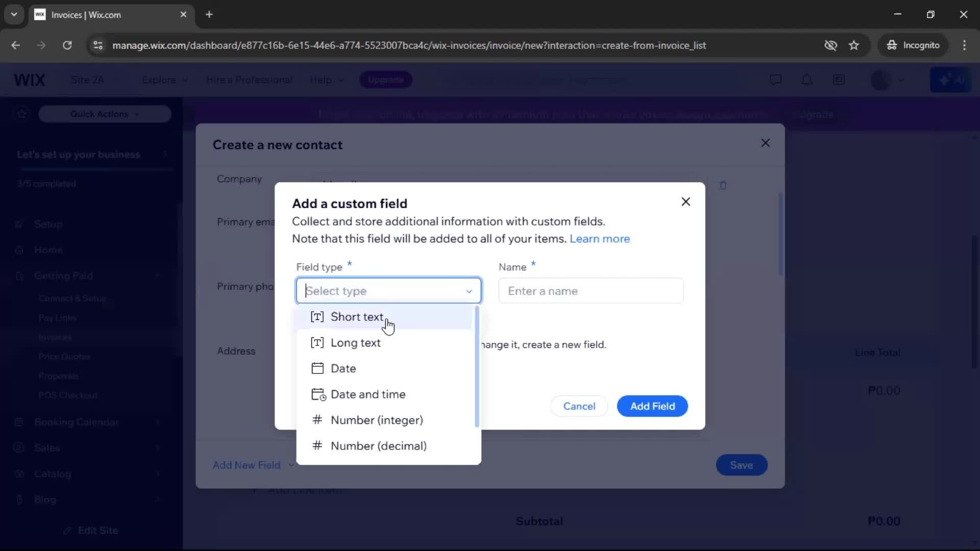Click the hash icon for Number (decimal)

tap(317, 446)
